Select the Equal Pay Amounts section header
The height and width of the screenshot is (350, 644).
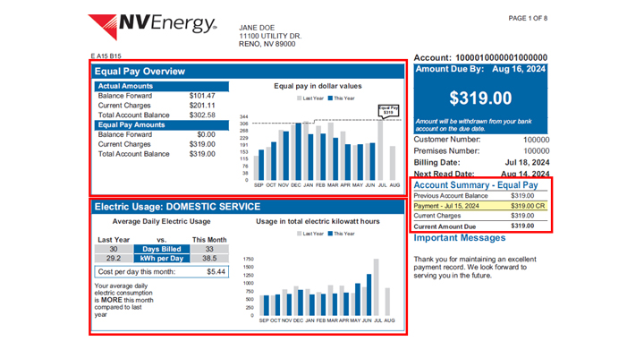click(x=161, y=125)
